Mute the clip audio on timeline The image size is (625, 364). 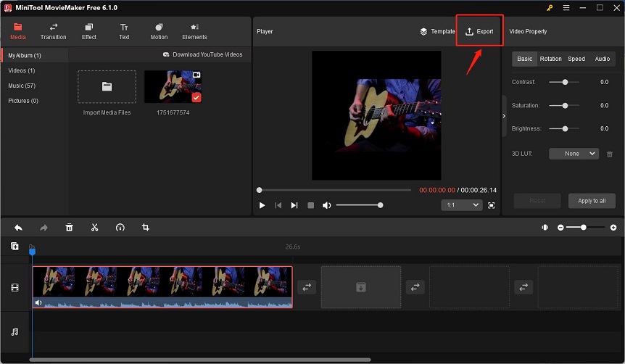pos(38,302)
